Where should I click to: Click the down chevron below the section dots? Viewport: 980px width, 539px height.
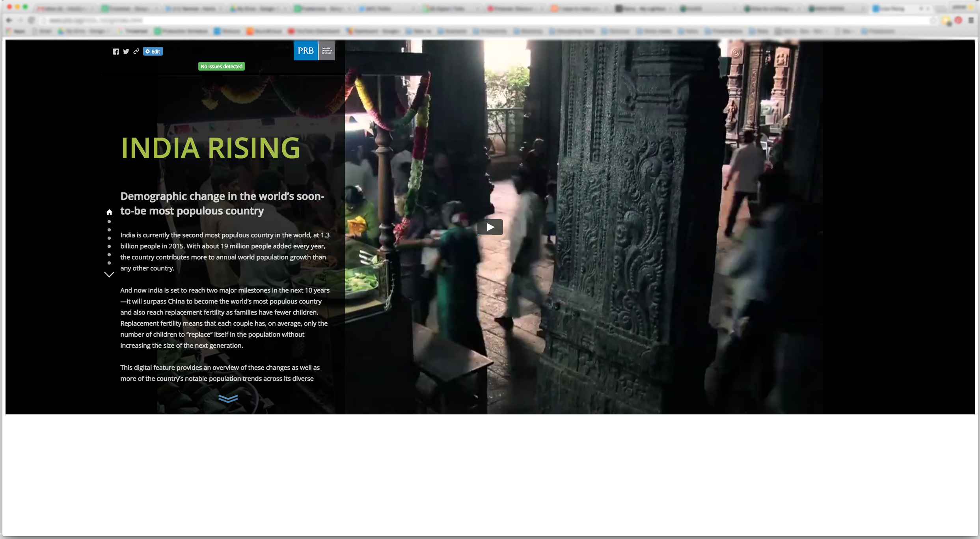coord(109,274)
